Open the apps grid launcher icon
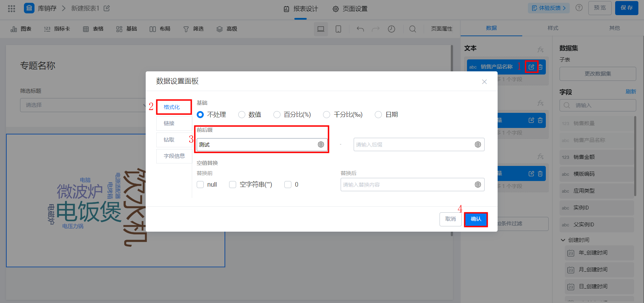 (12, 8)
